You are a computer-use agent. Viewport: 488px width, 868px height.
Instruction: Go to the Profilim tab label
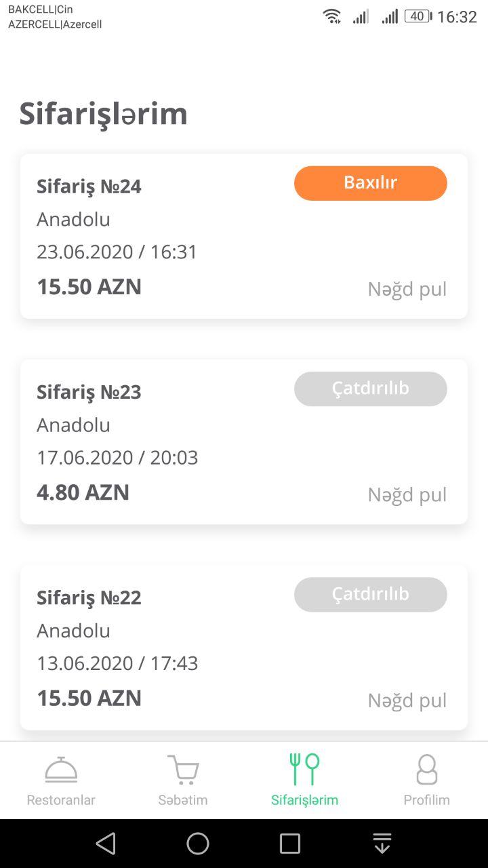tap(426, 800)
